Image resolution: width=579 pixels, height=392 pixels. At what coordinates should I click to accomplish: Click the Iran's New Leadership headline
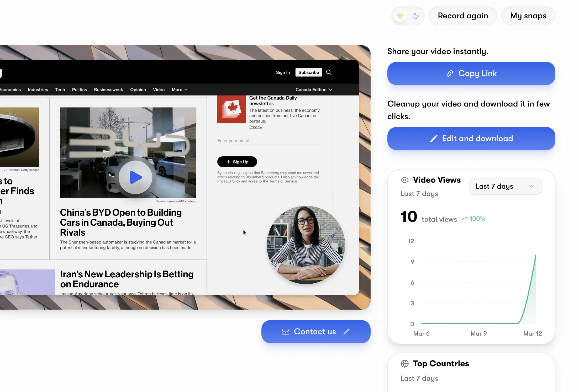(x=127, y=279)
